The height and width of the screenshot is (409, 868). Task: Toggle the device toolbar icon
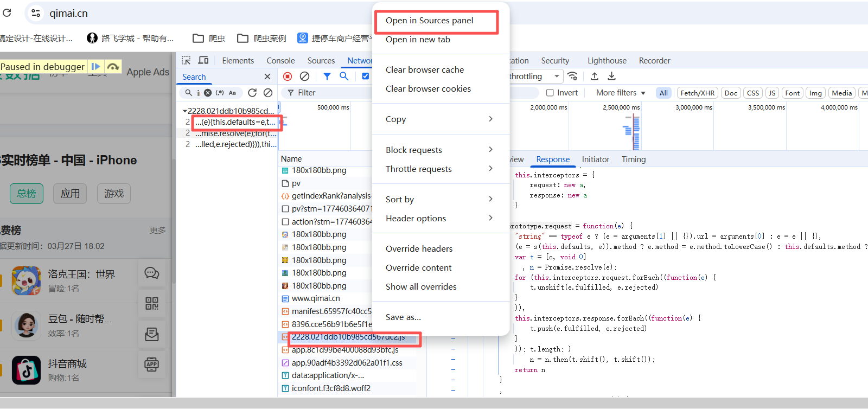[x=203, y=60]
